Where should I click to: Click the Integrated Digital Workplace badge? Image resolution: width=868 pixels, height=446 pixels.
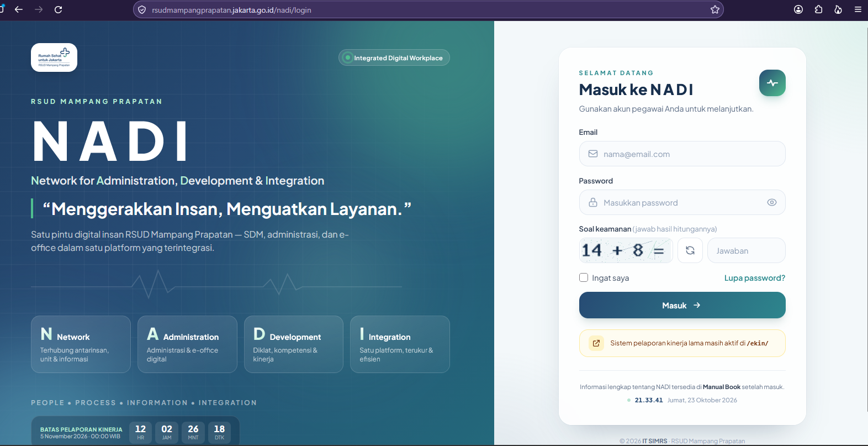394,57
